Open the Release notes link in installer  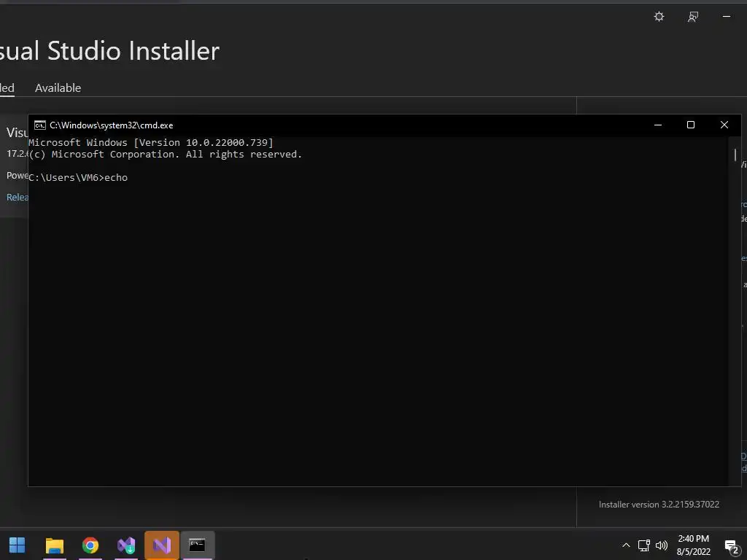[18, 197]
